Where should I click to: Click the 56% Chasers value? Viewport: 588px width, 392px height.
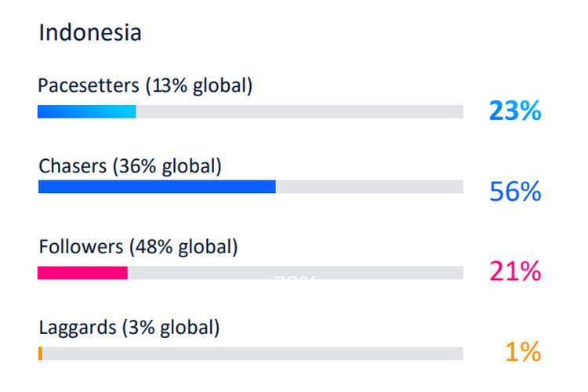[x=515, y=191]
